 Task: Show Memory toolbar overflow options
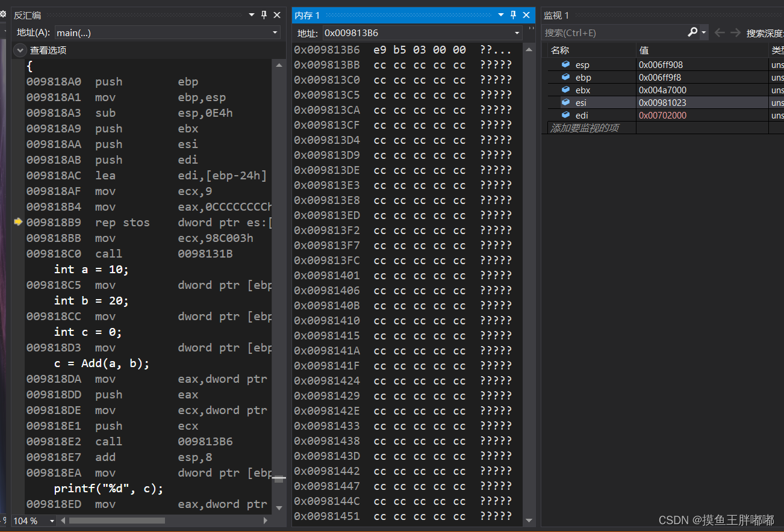[530, 29]
